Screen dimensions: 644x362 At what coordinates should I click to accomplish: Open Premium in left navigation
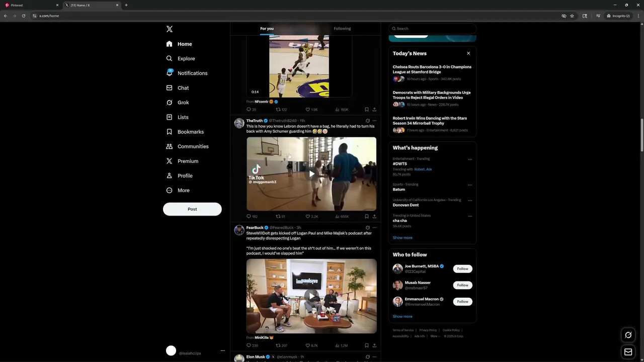point(182,161)
